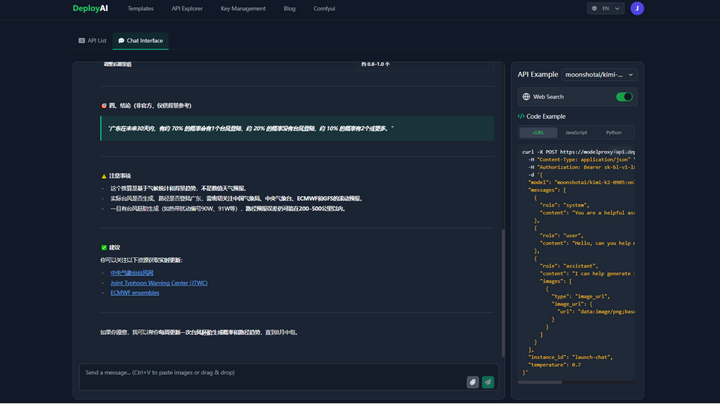Open the Joint Typhoon Warning Center link

(x=159, y=283)
